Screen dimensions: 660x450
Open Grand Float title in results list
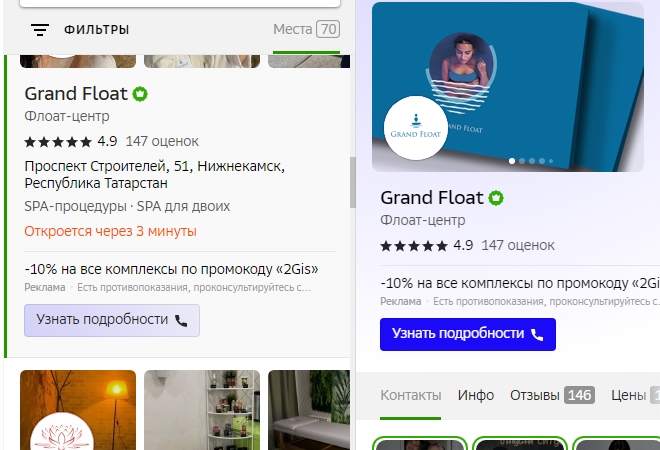[76, 94]
